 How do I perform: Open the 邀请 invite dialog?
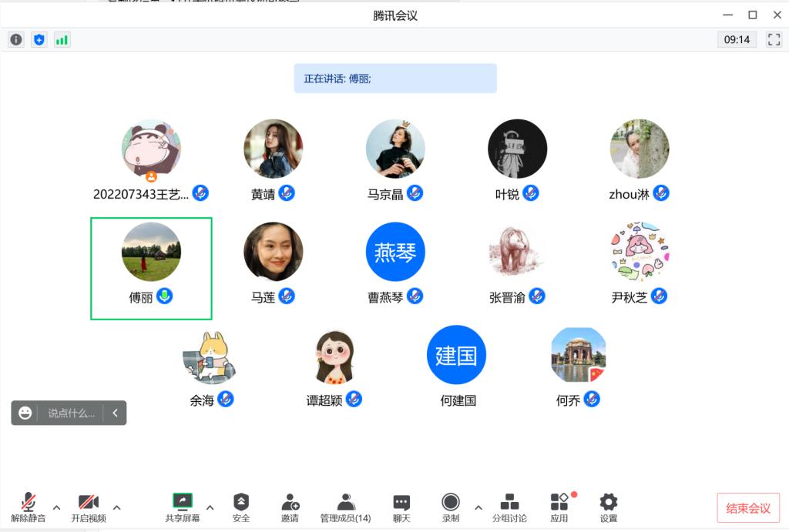click(x=290, y=507)
